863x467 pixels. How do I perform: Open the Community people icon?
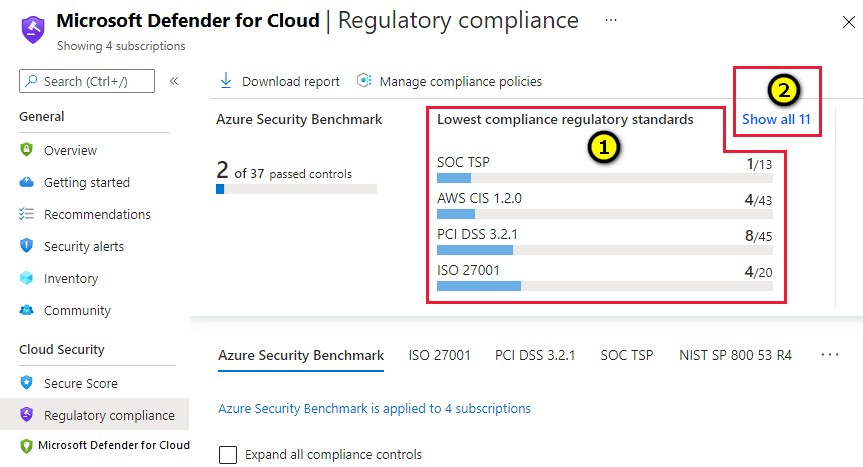[x=27, y=310]
